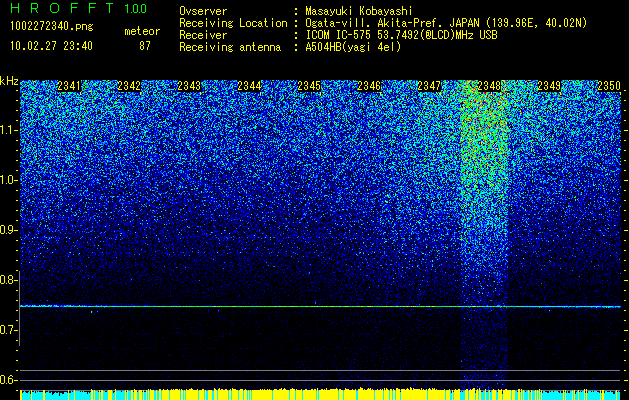This screenshot has height=400, width=629.
Task: Click the Receiving Location label
Action: click(x=233, y=23)
